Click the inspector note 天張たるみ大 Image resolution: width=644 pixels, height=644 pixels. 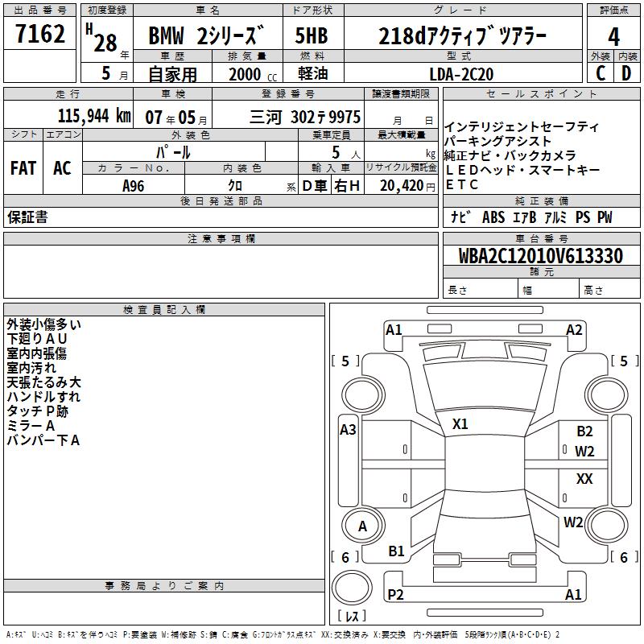44,382
